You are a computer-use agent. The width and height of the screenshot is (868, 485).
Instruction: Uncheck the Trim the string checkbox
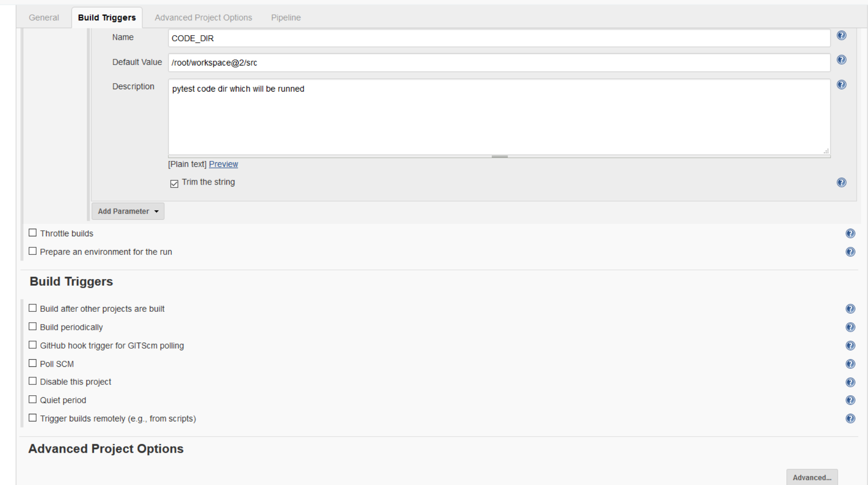click(174, 184)
